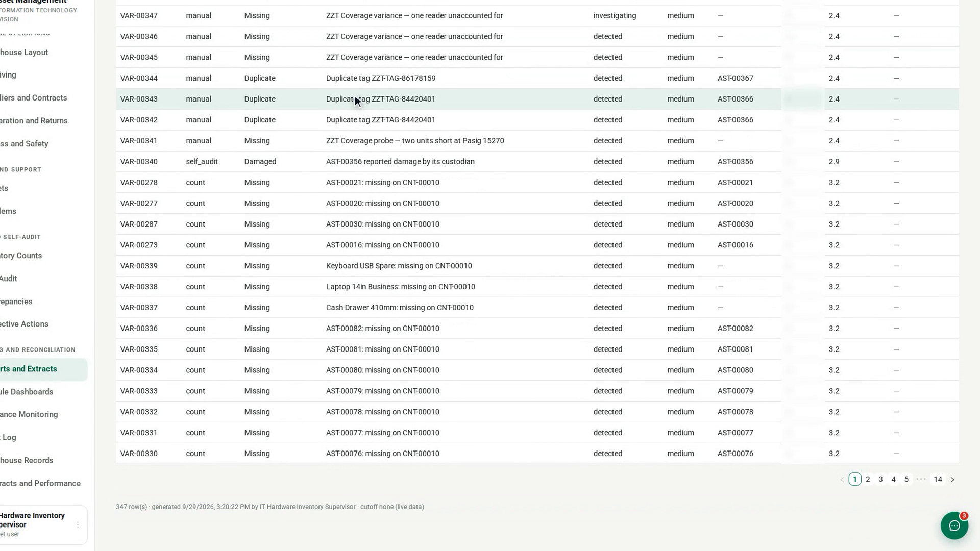Image resolution: width=980 pixels, height=551 pixels.
Task: Select row VAR-00347
Action: [x=537, y=16]
